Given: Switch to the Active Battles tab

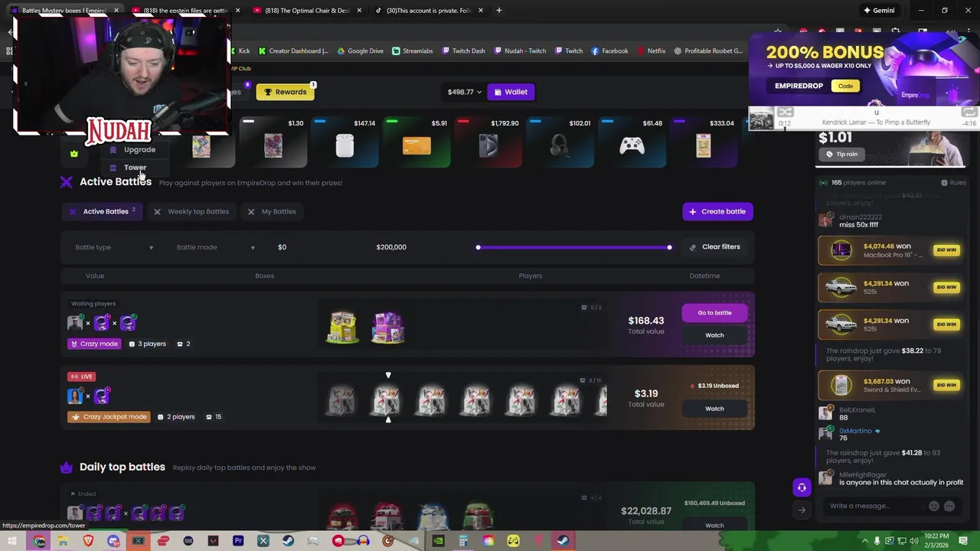Looking at the screenshot, I should [x=103, y=211].
